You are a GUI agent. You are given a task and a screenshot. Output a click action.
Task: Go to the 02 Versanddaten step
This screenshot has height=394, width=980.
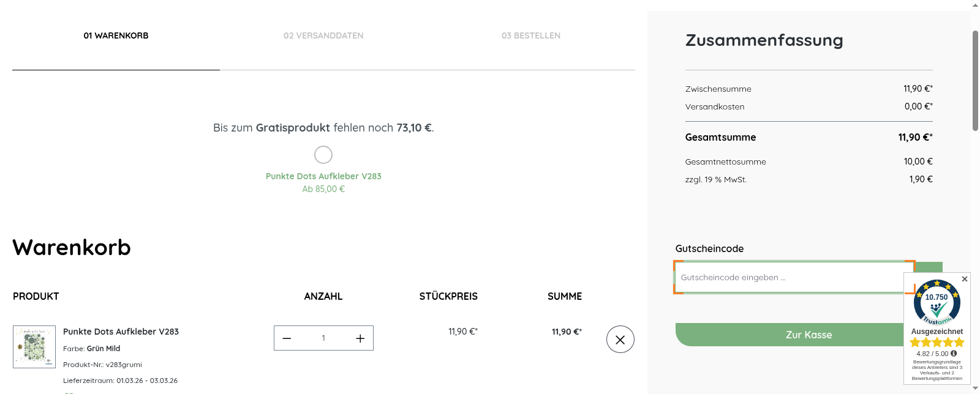pyautogui.click(x=323, y=35)
